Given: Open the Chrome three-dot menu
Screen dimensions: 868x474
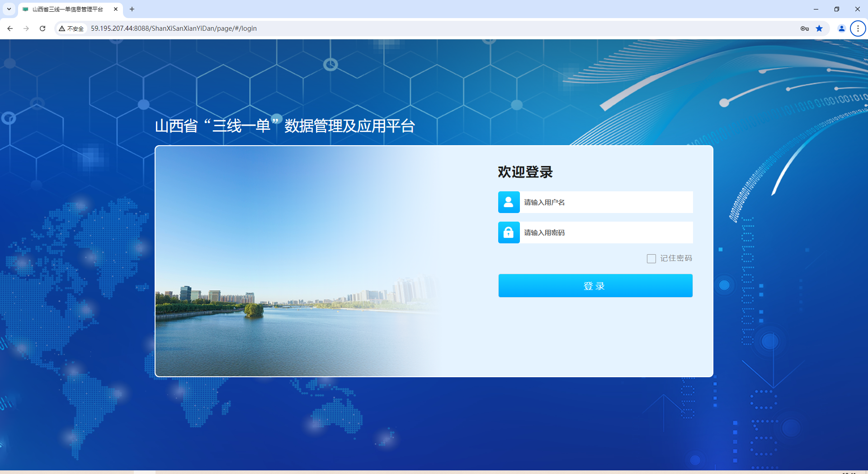Looking at the screenshot, I should [x=858, y=28].
